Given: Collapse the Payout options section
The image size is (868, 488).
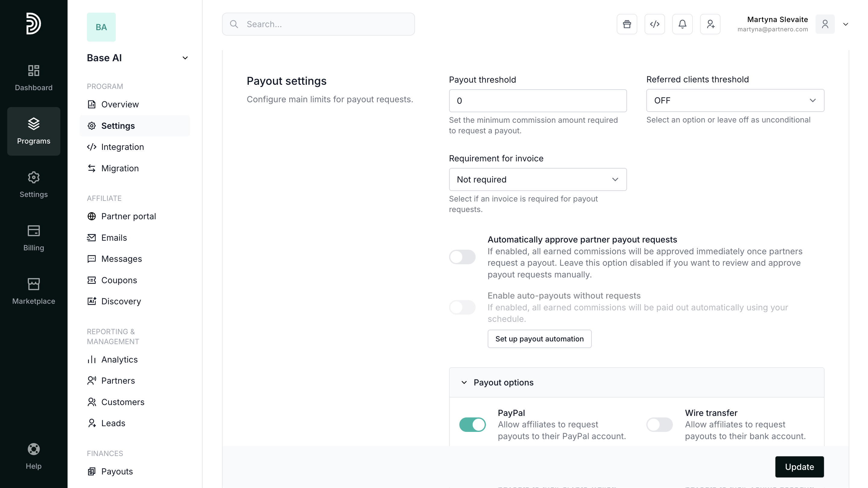Looking at the screenshot, I should click(464, 382).
